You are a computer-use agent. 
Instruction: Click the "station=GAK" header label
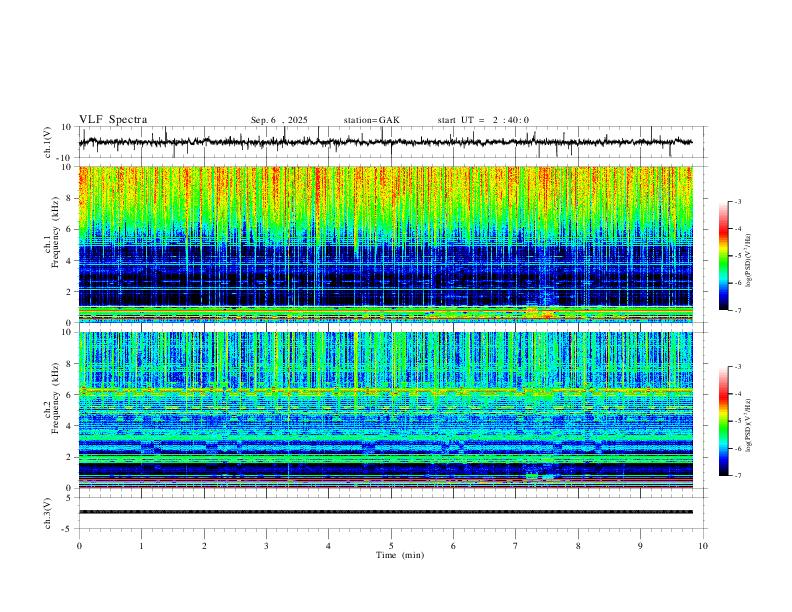click(371, 120)
